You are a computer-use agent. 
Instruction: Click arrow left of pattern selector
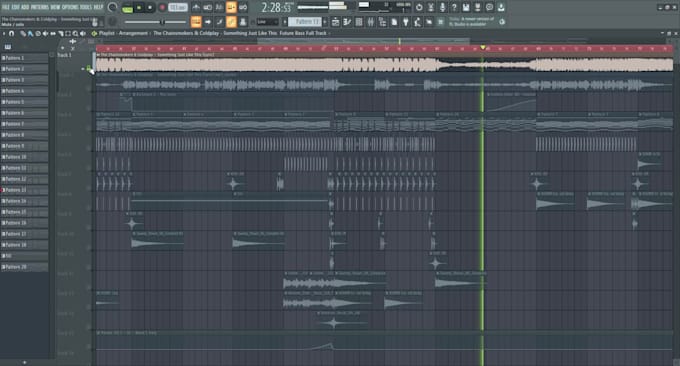click(285, 22)
